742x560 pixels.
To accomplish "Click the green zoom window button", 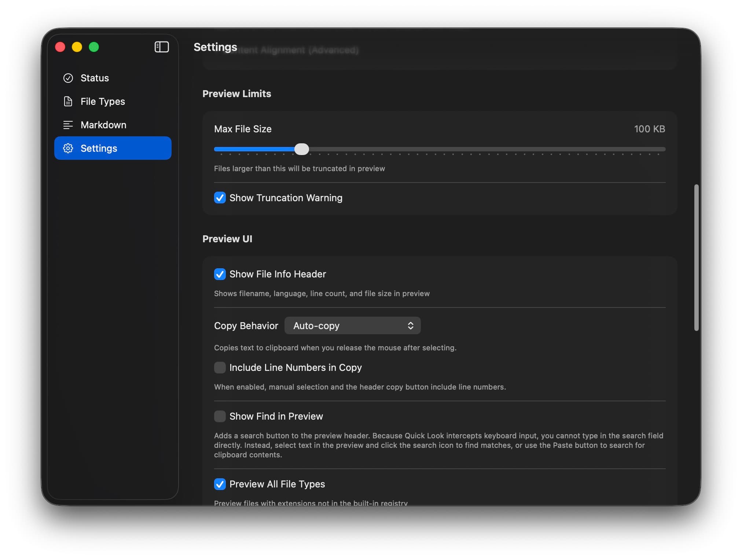I will pos(94,47).
